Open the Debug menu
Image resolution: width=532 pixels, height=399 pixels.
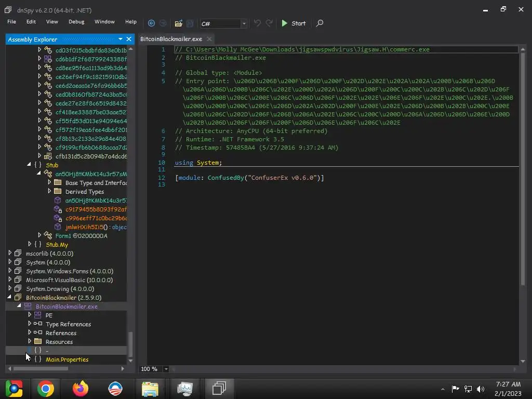tap(76, 21)
